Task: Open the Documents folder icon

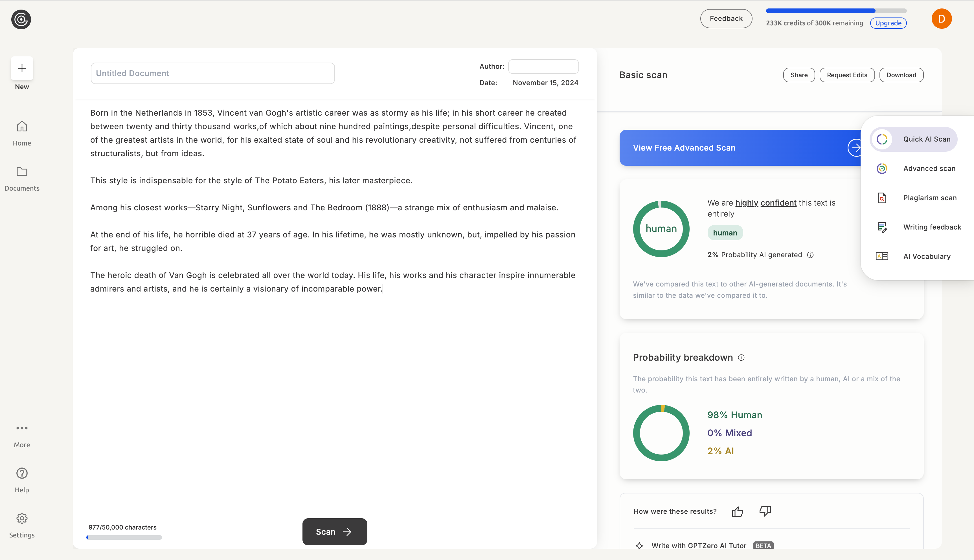Action: click(22, 171)
